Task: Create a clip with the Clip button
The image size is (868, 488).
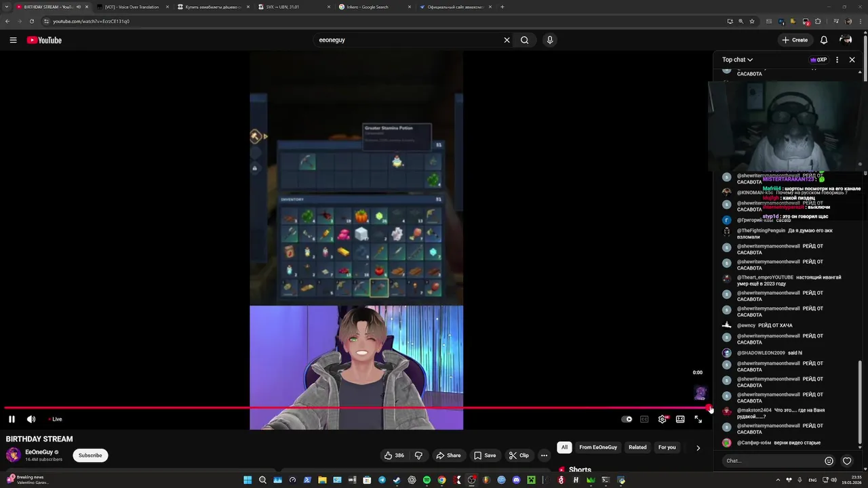Action: point(519,455)
